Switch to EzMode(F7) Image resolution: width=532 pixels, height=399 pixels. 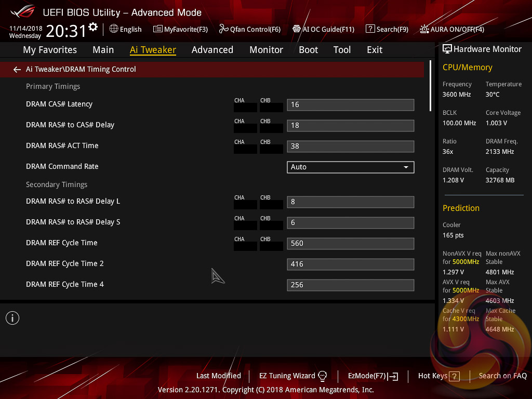click(x=373, y=376)
